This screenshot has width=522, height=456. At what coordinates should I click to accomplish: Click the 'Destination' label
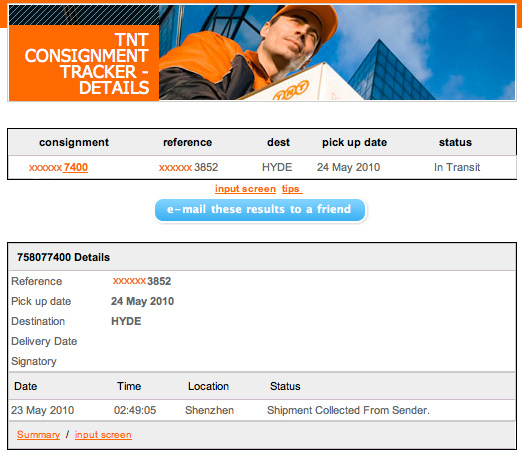pos(38,321)
